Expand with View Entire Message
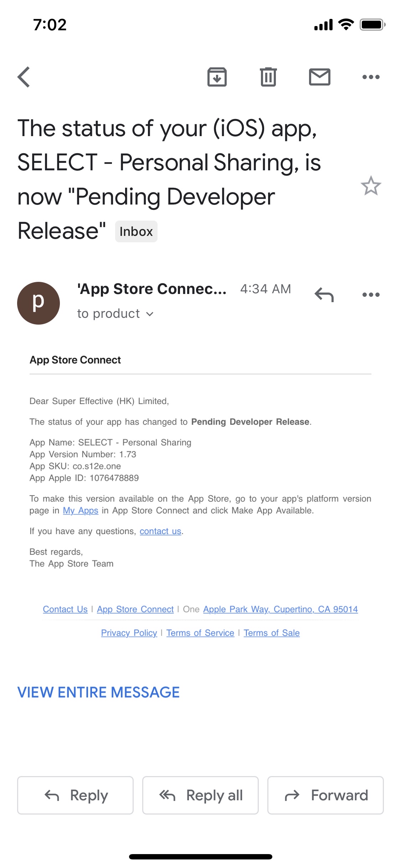 pyautogui.click(x=98, y=692)
